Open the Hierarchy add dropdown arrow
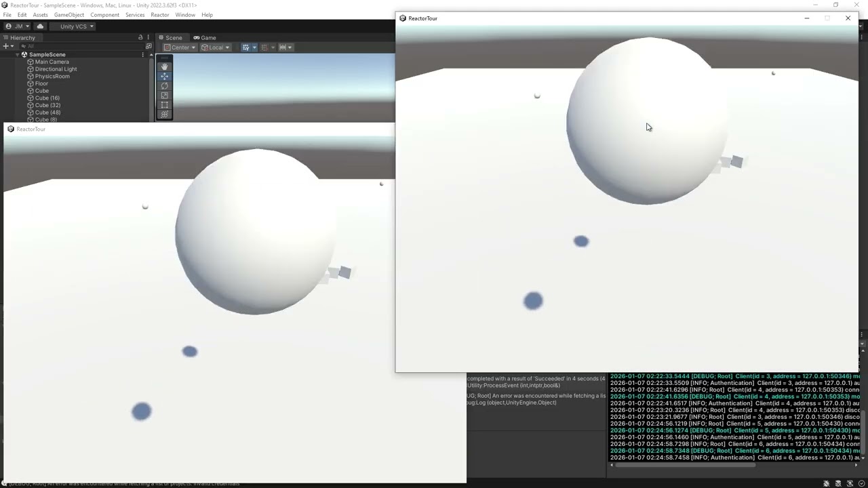Viewport: 868px width, 488px height. [12, 46]
